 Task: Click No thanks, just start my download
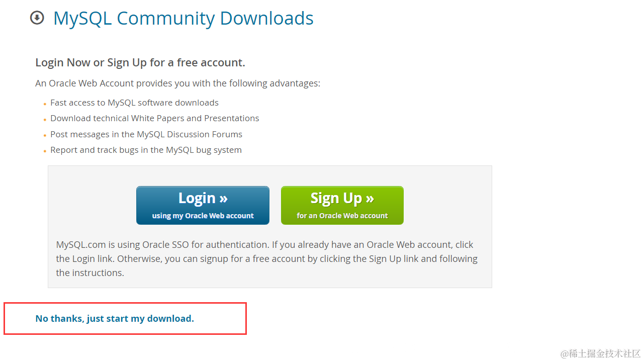pyautogui.click(x=115, y=318)
